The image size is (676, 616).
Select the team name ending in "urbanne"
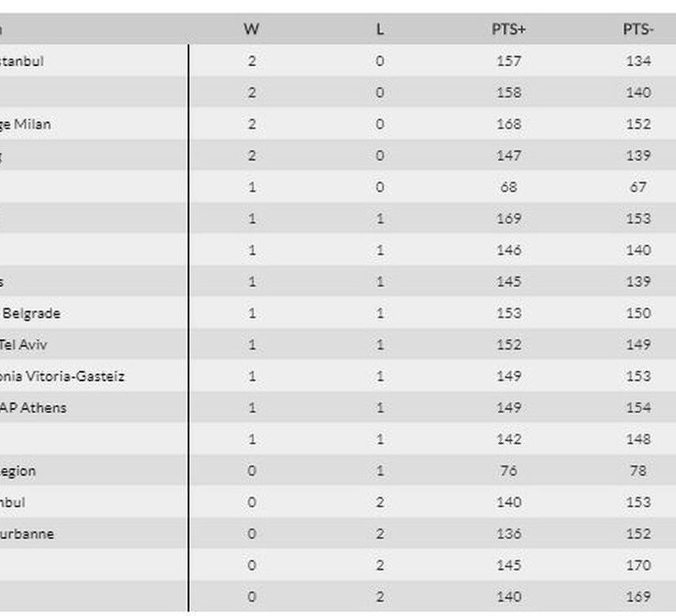(27, 534)
